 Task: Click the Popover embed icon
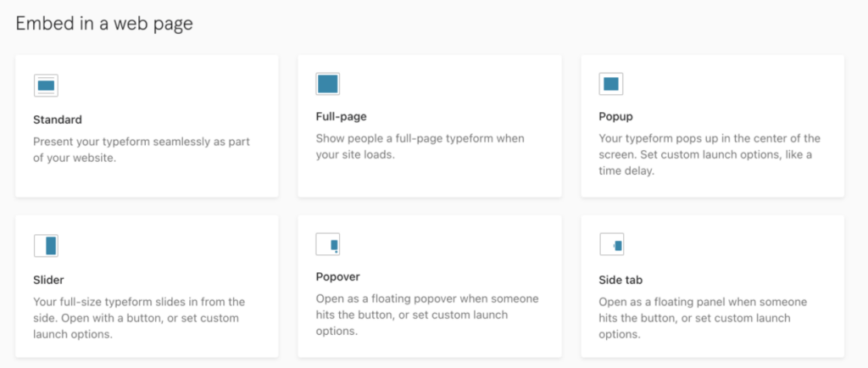[x=328, y=244]
